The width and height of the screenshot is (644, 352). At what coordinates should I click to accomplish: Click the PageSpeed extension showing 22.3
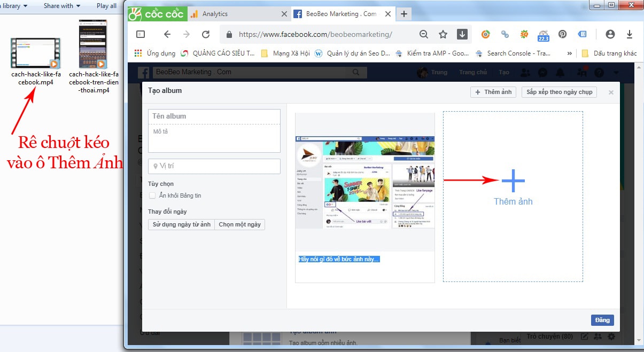click(x=543, y=34)
